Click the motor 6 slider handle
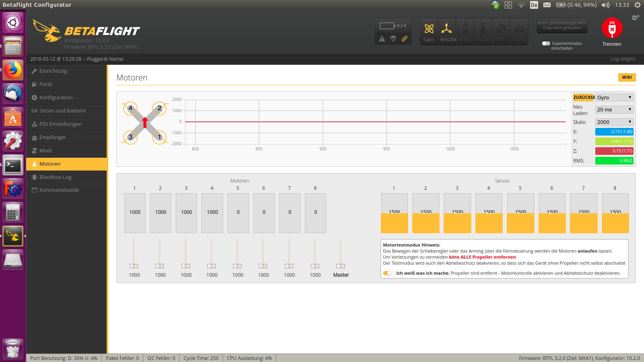Screen dimensions: 644x362 click(x=263, y=266)
